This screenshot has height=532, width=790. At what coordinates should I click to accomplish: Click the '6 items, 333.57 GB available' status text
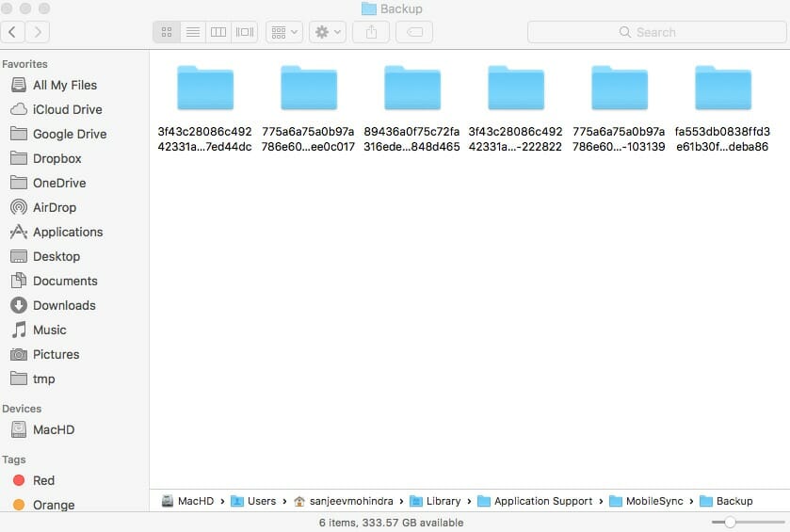[x=391, y=523]
